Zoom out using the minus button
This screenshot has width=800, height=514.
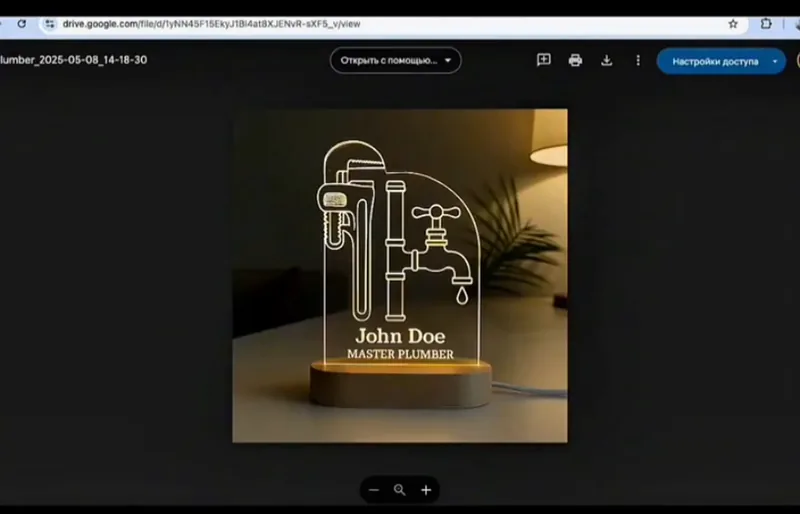click(374, 490)
